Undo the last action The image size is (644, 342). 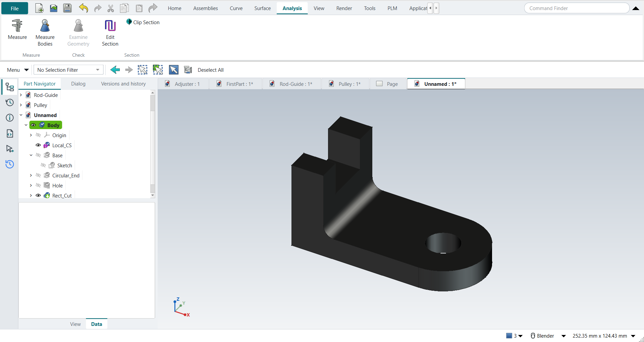coord(84,8)
